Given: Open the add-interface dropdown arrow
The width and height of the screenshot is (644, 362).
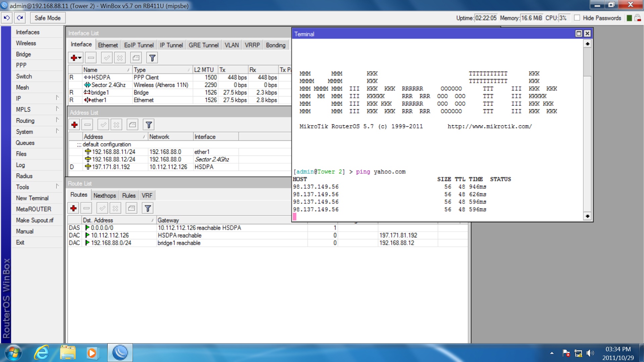Looking at the screenshot, I should tap(80, 58).
